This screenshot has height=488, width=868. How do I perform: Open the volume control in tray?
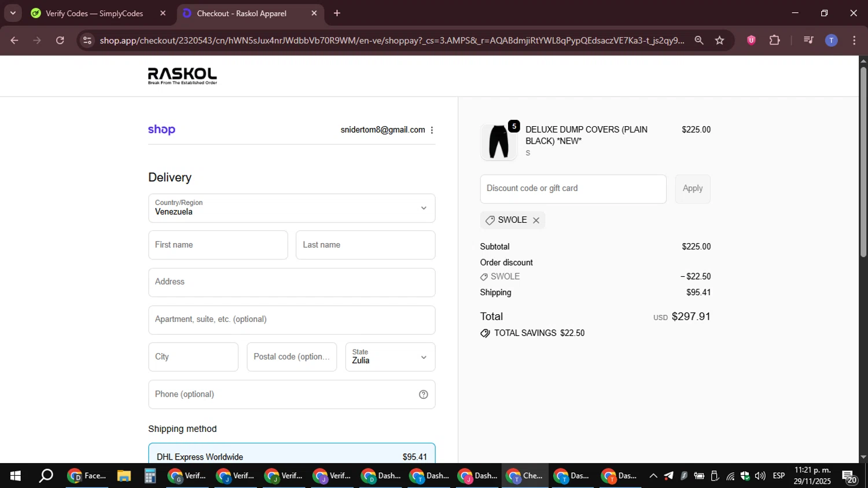[760, 476]
